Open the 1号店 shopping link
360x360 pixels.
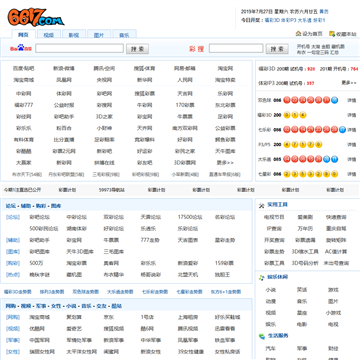click(x=147, y=317)
